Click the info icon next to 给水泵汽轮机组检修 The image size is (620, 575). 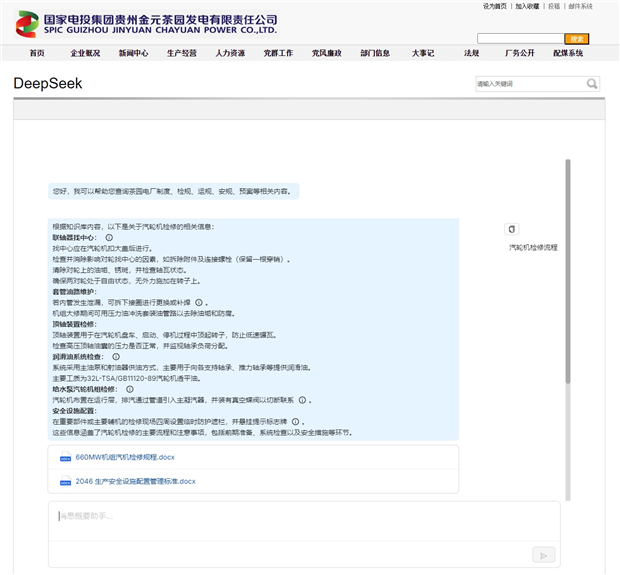click(x=130, y=389)
